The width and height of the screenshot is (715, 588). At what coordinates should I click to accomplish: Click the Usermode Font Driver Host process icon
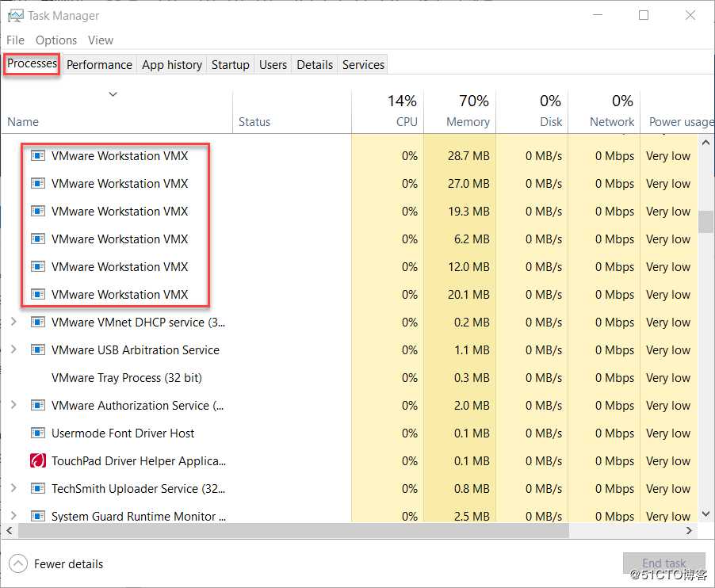(x=38, y=433)
